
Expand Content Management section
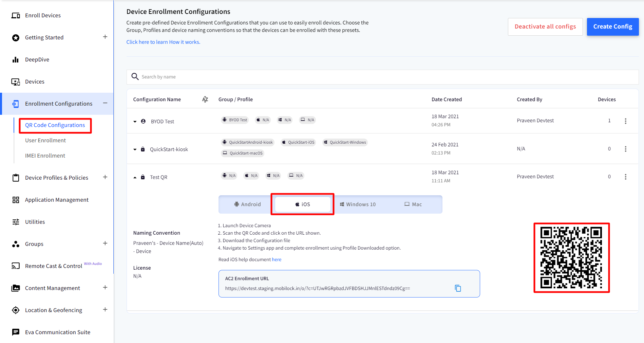105,287
